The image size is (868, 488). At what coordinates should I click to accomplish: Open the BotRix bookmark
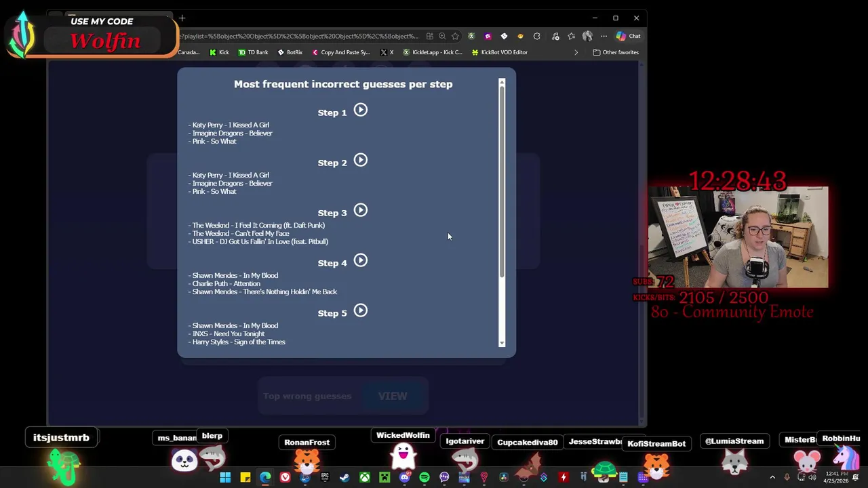[290, 52]
